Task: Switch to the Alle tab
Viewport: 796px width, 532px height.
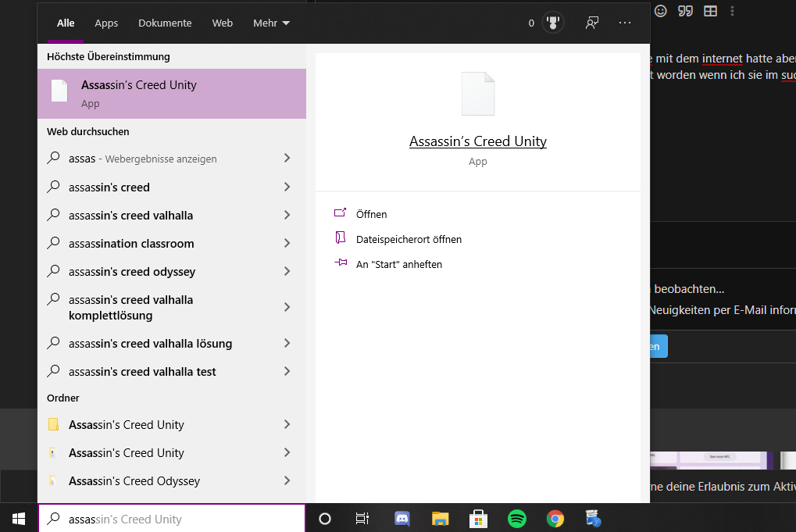Action: click(66, 23)
